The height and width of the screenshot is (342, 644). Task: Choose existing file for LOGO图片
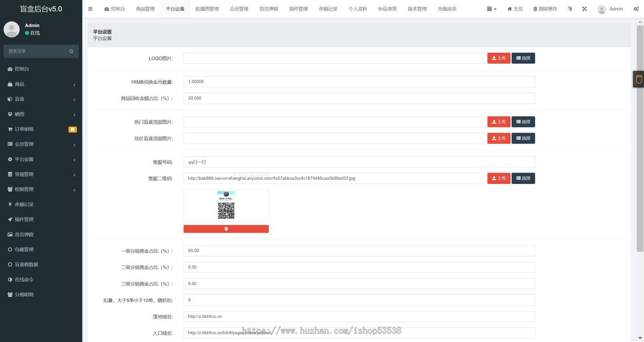[x=523, y=58]
